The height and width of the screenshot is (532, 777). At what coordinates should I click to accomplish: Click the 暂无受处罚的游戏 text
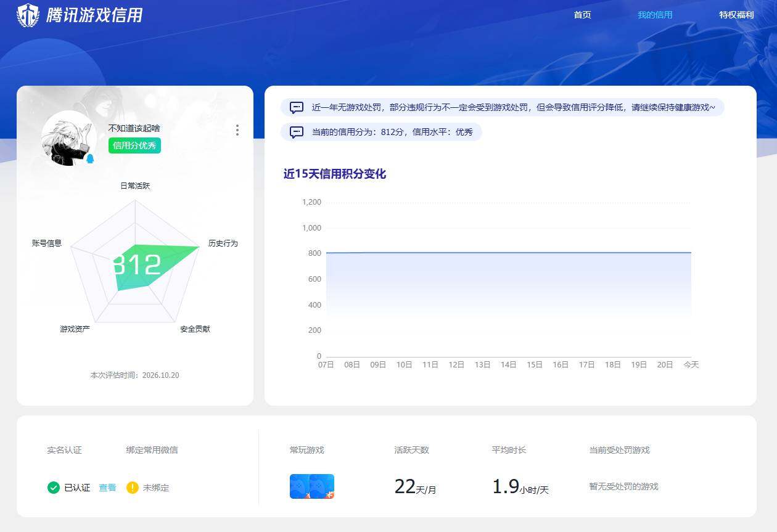tap(623, 487)
